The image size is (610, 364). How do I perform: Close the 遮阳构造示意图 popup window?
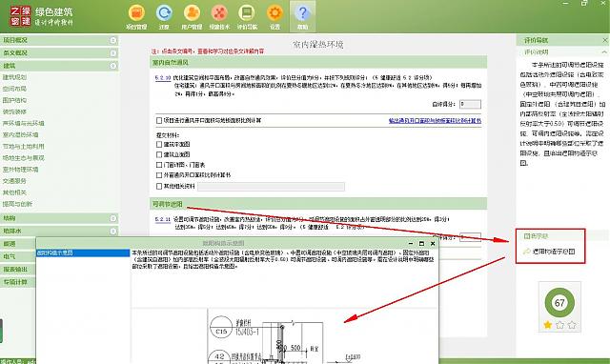433,243
